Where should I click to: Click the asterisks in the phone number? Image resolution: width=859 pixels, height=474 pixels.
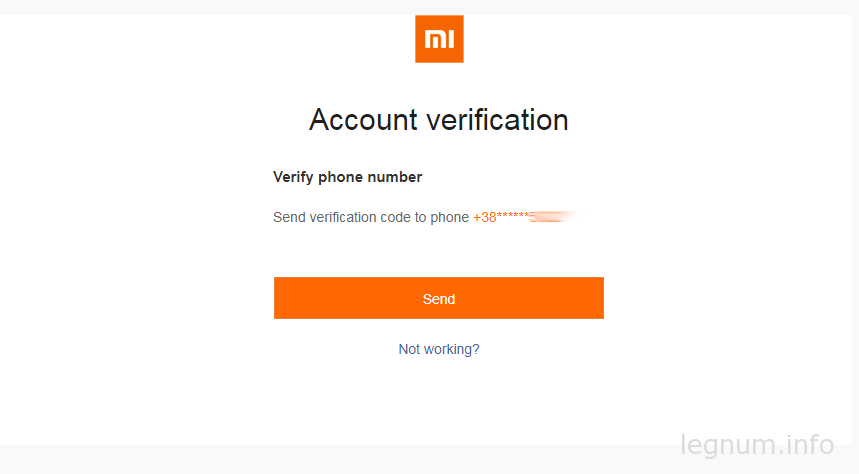click(512, 216)
